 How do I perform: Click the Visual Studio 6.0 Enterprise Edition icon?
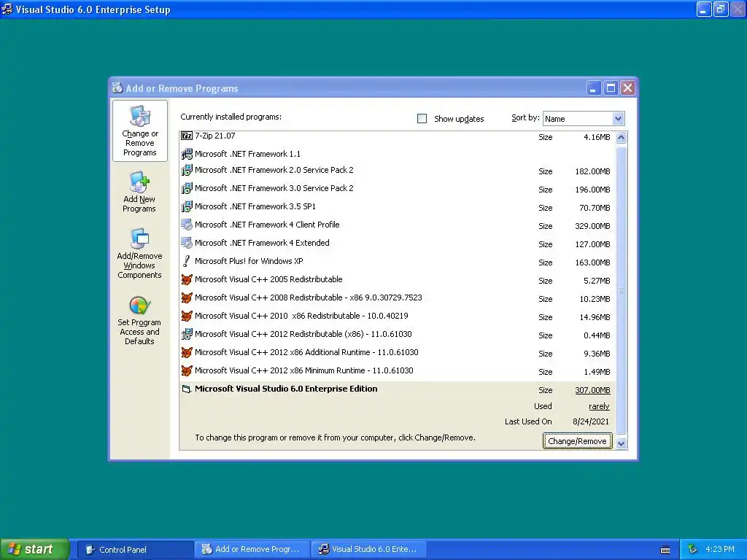tap(187, 389)
